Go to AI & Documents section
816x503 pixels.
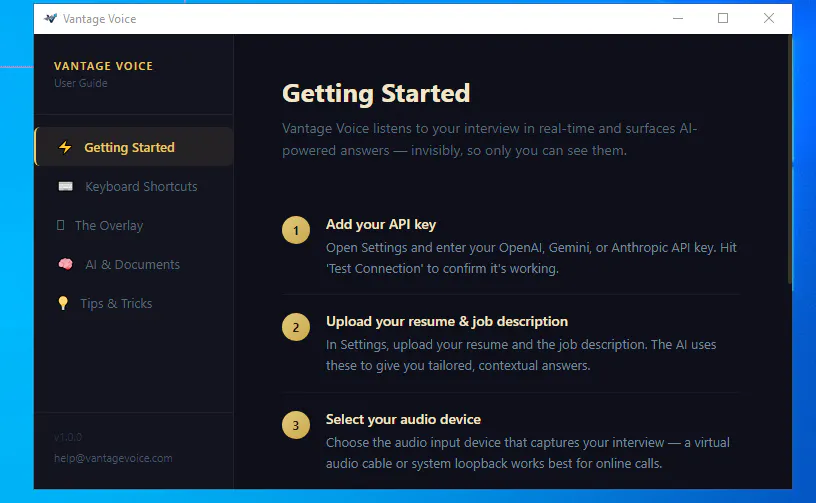(134, 264)
